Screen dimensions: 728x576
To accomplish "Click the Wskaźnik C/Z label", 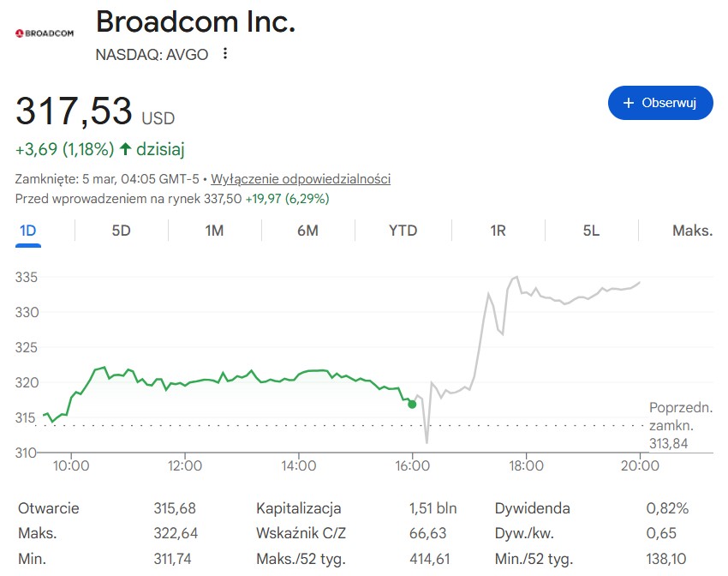I will [x=301, y=533].
